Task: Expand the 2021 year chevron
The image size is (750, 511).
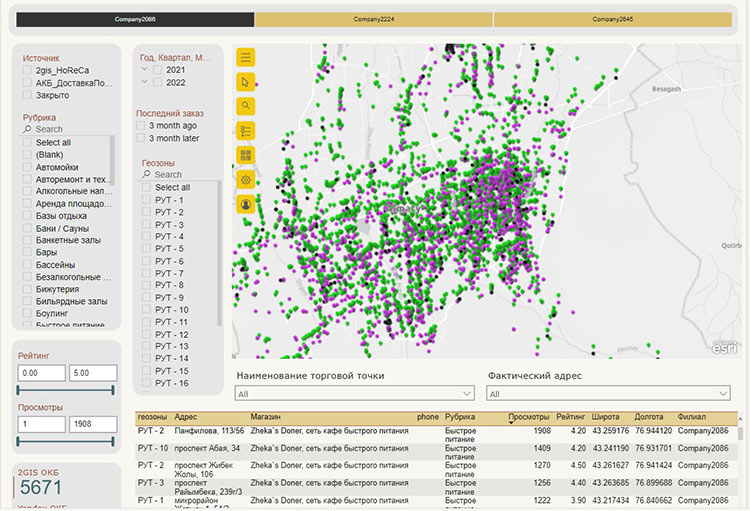Action: coord(144,70)
